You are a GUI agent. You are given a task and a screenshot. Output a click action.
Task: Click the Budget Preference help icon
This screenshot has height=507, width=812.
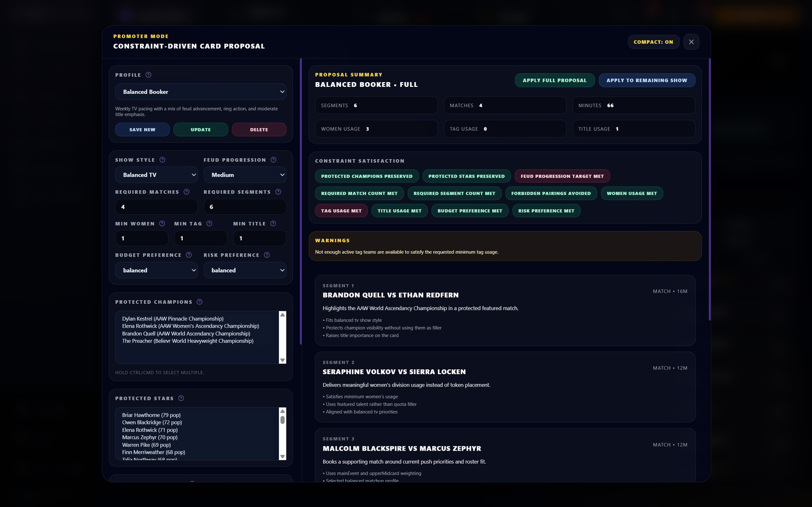pyautogui.click(x=189, y=255)
